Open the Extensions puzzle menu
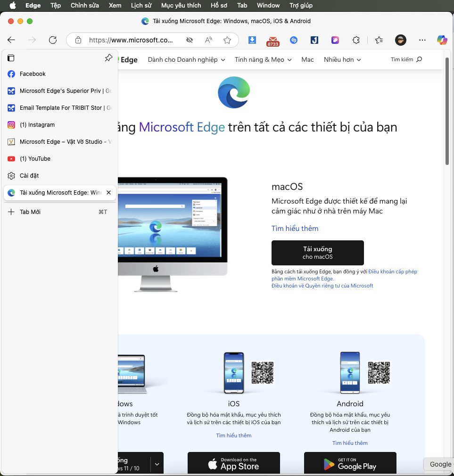This screenshot has height=476, width=454. click(356, 40)
